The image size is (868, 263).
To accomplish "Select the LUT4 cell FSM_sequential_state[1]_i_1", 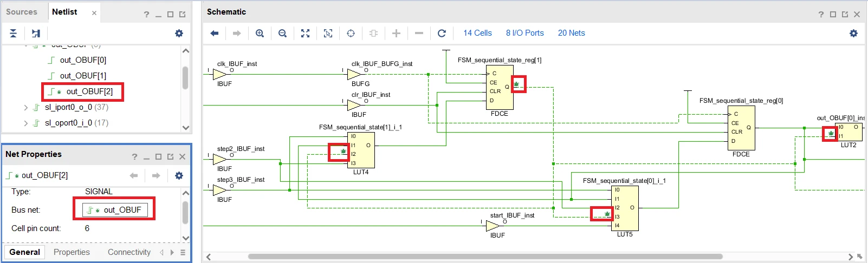I will click(361, 150).
